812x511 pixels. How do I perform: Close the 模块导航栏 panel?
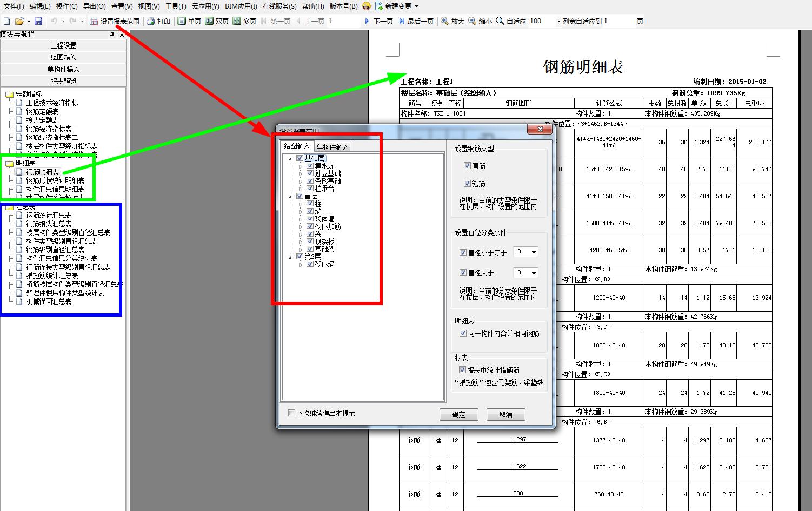[122, 34]
